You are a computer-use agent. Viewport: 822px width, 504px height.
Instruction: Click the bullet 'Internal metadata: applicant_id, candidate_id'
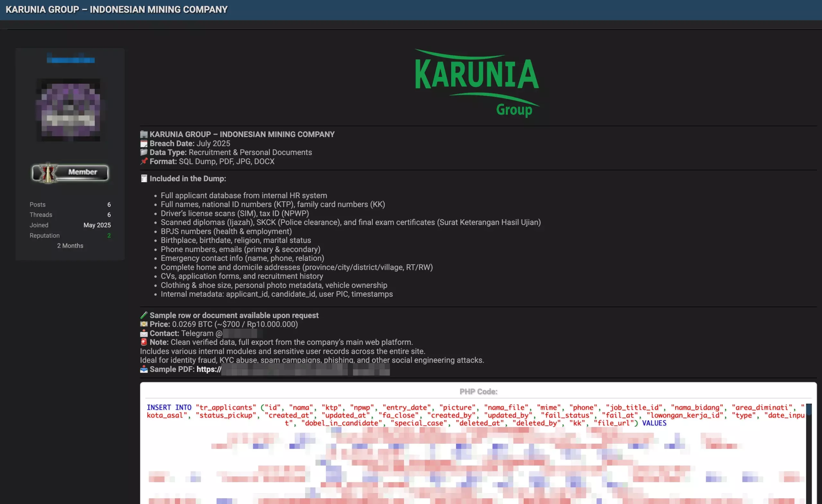(277, 294)
